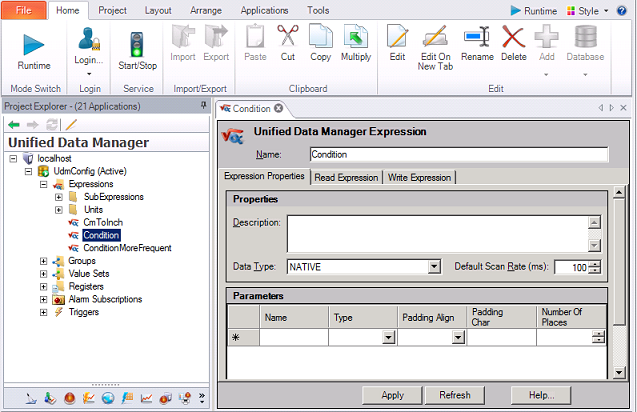This screenshot has width=637, height=412.
Task: Click into the Name text field
Action: (x=458, y=155)
